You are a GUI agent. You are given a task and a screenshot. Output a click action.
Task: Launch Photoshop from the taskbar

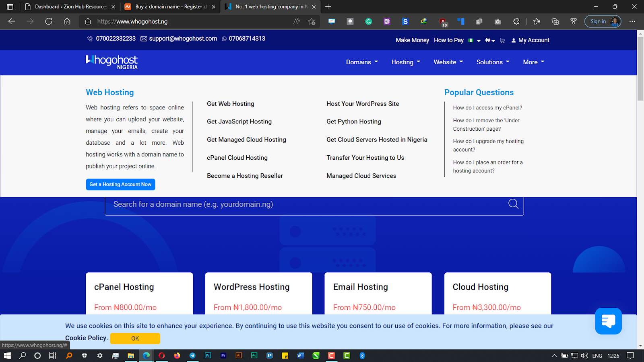[208, 356]
